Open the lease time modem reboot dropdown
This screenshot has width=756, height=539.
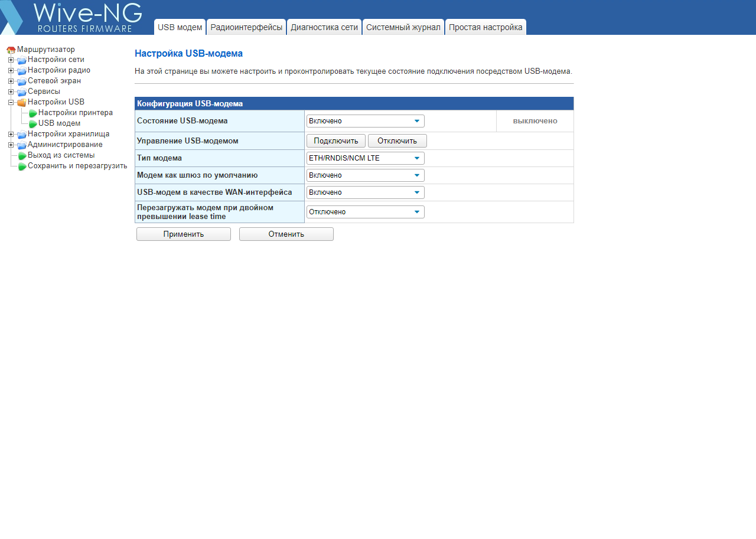coord(366,212)
